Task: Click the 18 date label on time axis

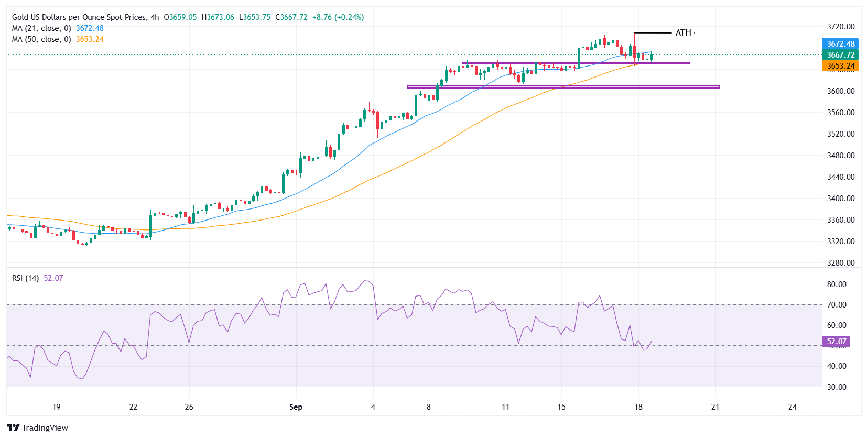Action: point(638,407)
